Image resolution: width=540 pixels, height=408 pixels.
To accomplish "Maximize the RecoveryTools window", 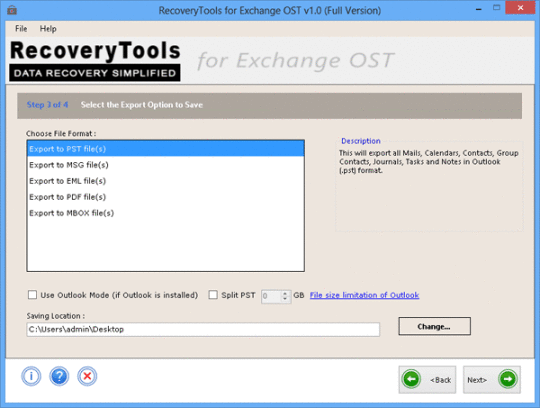I will [x=496, y=8].
